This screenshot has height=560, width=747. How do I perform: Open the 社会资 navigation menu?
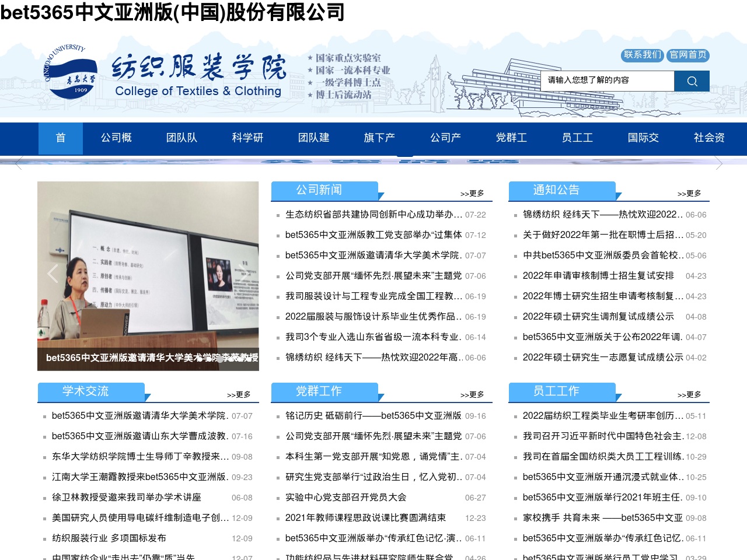pyautogui.click(x=709, y=138)
